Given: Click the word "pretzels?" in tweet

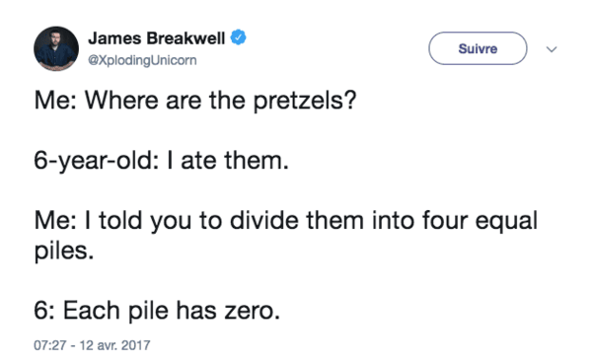Looking at the screenshot, I should [305, 102].
